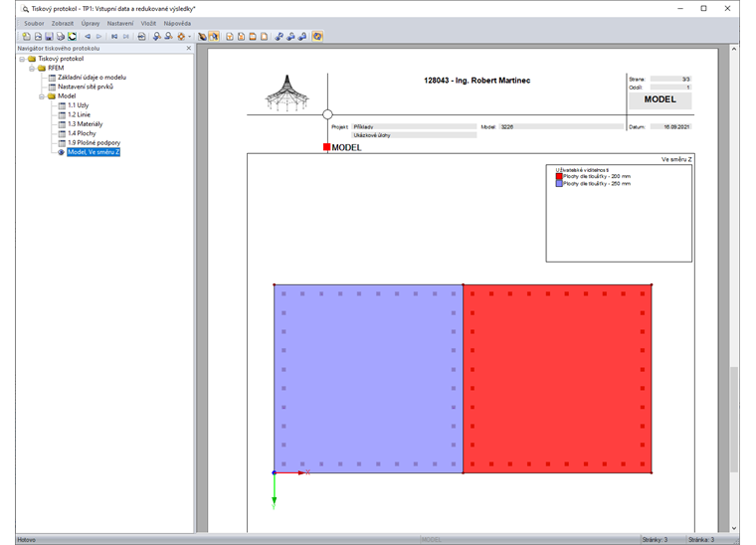Open dropdown arrow beside orange target icon

[189, 37]
